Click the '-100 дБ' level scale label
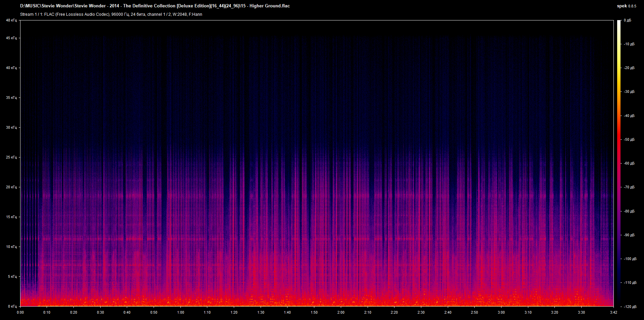This screenshot has width=644, height=320. point(630,259)
